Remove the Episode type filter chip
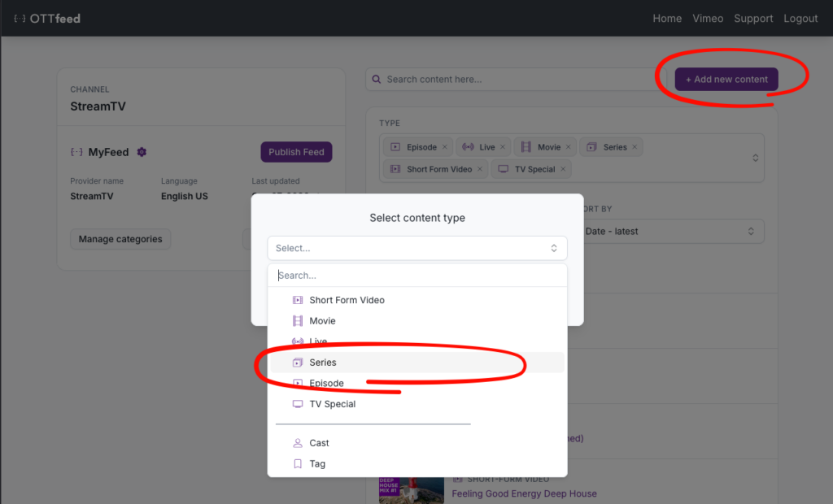The height and width of the screenshot is (504, 833). coord(445,147)
